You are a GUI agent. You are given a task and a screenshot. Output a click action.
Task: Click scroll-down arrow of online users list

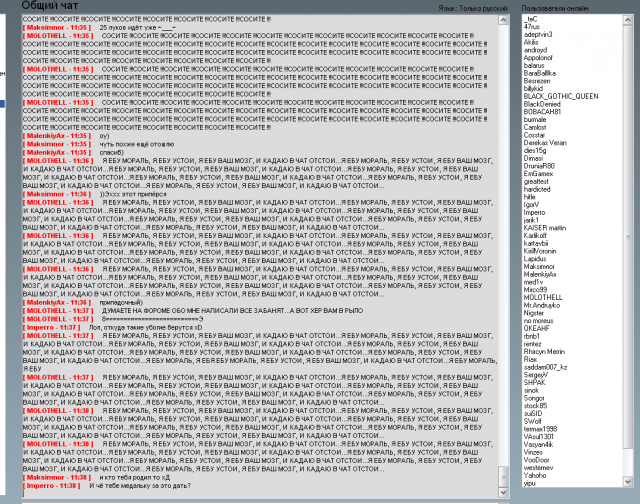[628, 482]
